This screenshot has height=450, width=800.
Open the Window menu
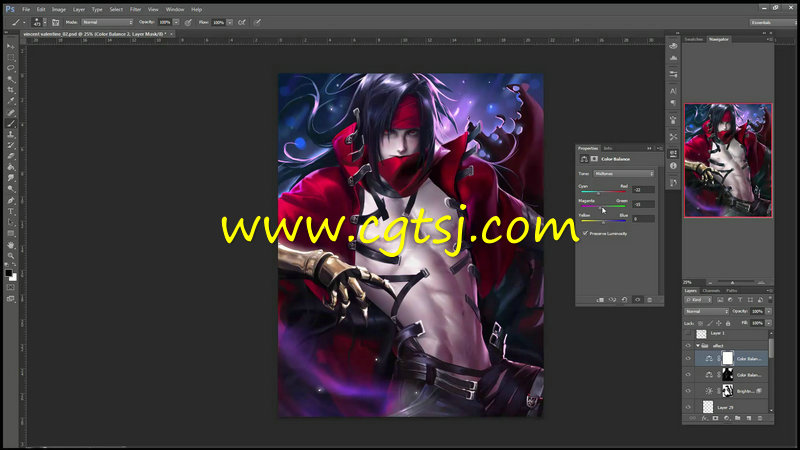(x=175, y=9)
